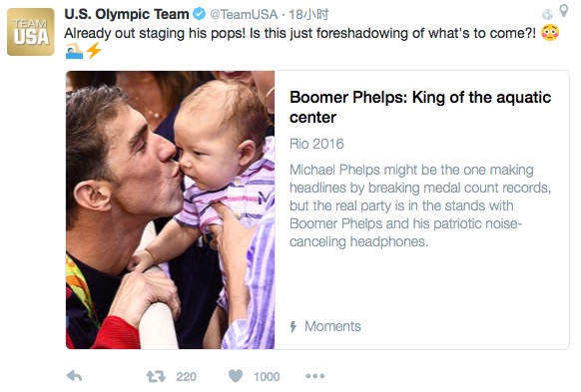This screenshot has height=392, width=581.
Task: View the 1000 likes count
Action: [x=267, y=376]
